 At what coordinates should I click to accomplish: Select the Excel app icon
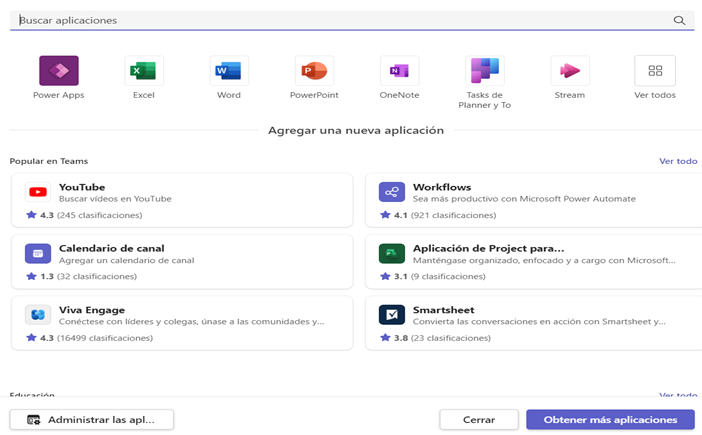(144, 70)
